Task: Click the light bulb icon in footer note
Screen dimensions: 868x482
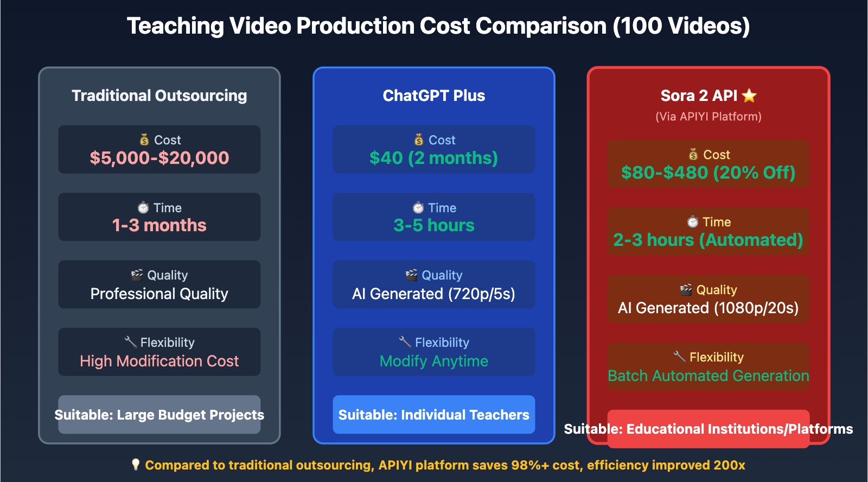Action: click(x=136, y=465)
